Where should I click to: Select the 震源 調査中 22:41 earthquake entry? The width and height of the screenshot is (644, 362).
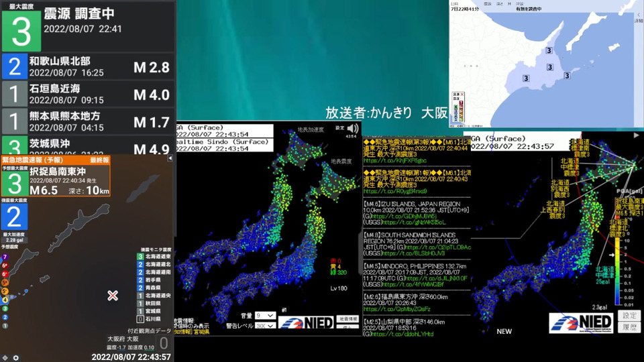[x=88, y=26]
